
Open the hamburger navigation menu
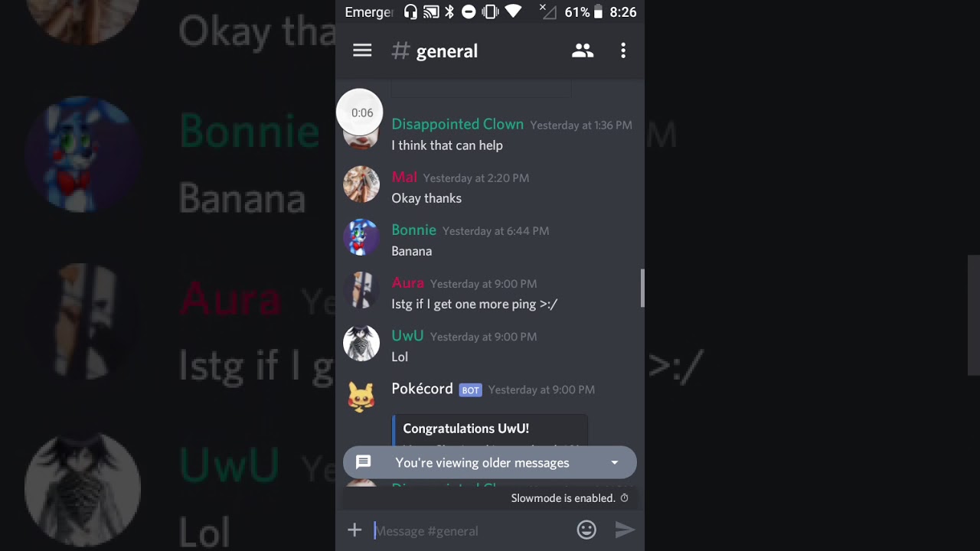362,51
